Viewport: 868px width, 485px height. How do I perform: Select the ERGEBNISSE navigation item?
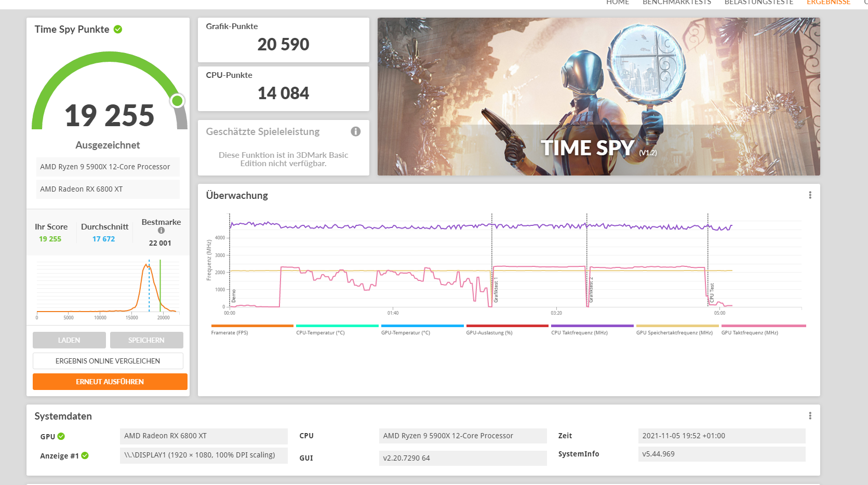829,3
